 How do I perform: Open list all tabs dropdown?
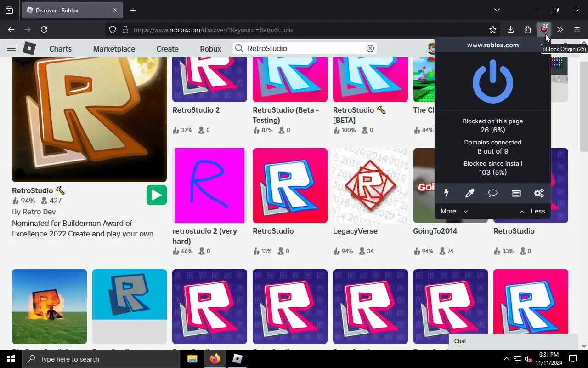[x=497, y=10]
